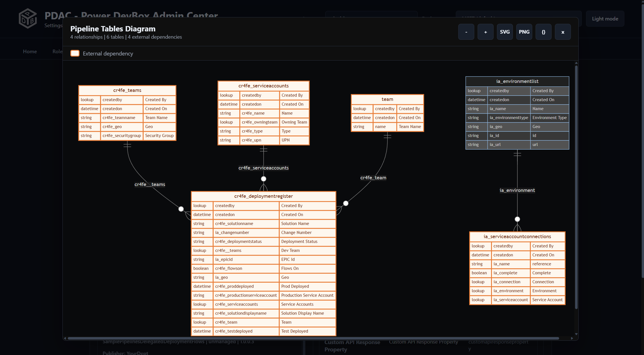Click the Pipeline Tables Diagram title
644x355 pixels.
(113, 29)
